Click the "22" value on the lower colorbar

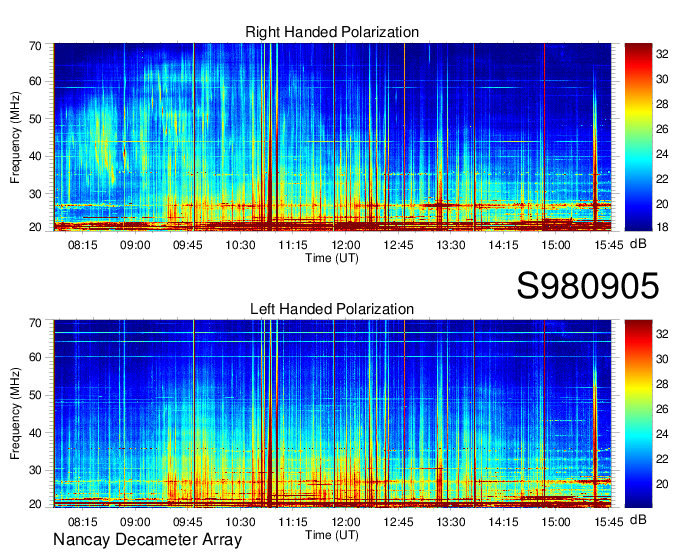tap(662, 459)
